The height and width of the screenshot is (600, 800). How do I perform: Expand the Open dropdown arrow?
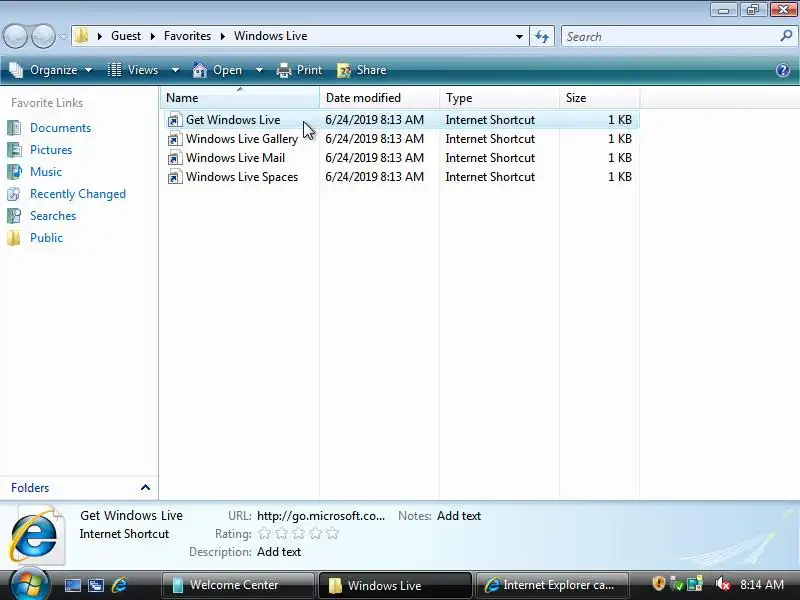[x=259, y=70]
